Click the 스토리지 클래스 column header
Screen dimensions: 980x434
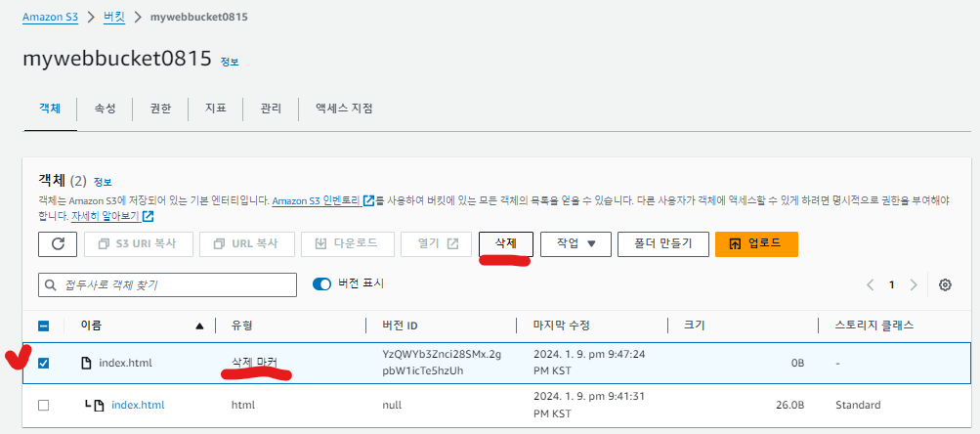874,325
